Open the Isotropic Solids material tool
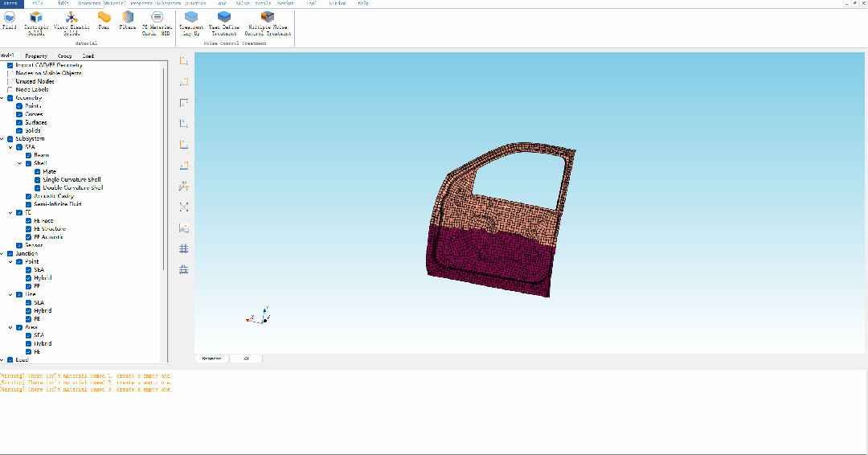Image resolution: width=868 pixels, height=455 pixels. (36, 23)
